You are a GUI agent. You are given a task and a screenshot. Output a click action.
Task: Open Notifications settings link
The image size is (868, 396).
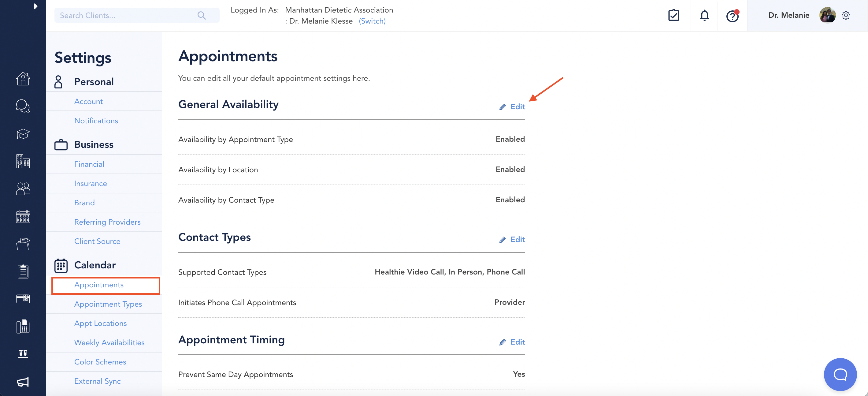click(96, 121)
